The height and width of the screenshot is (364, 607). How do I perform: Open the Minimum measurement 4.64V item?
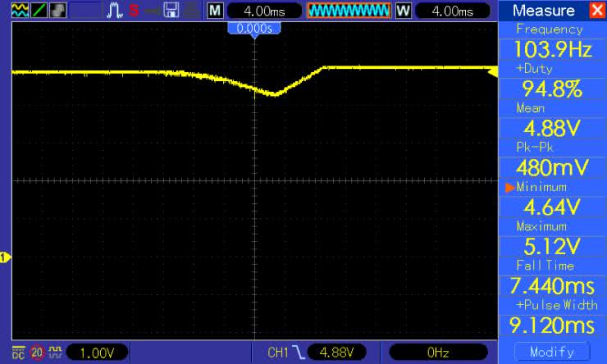tap(551, 207)
